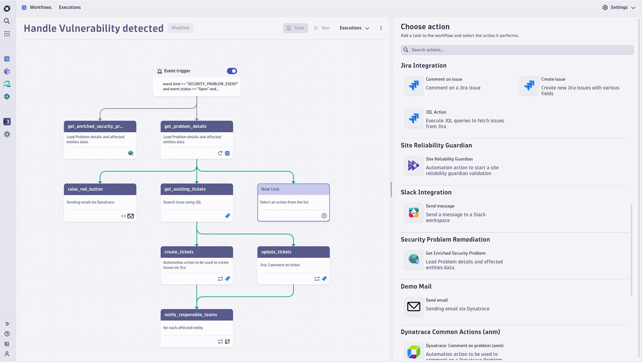Select the get_problem_details task header
The image size is (644, 362).
(196, 126)
